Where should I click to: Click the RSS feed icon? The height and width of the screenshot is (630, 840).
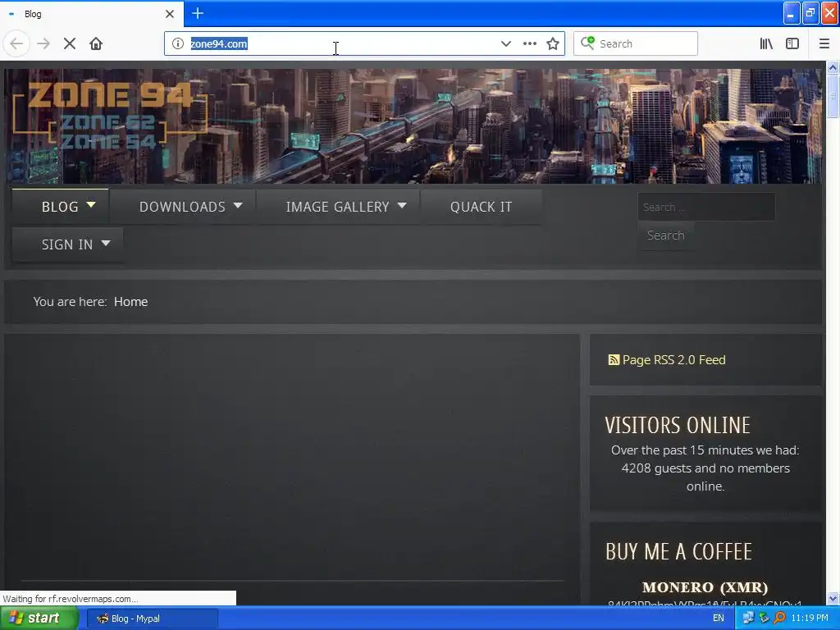[x=614, y=360]
